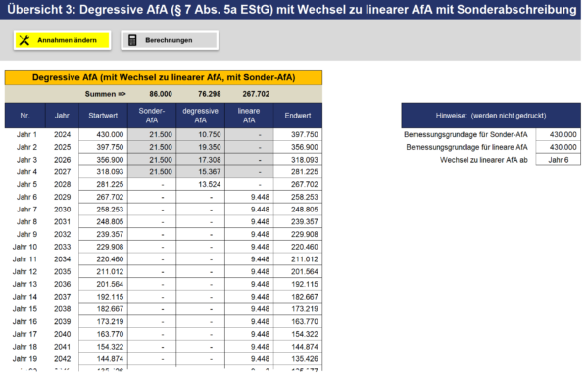
Task: Select the Sonder-AfA column header
Action: coord(152,116)
